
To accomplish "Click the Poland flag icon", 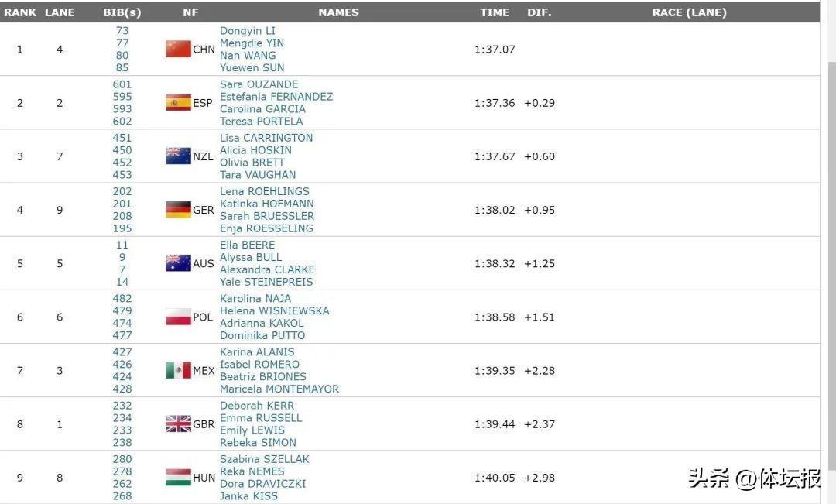I will pyautogui.click(x=178, y=317).
